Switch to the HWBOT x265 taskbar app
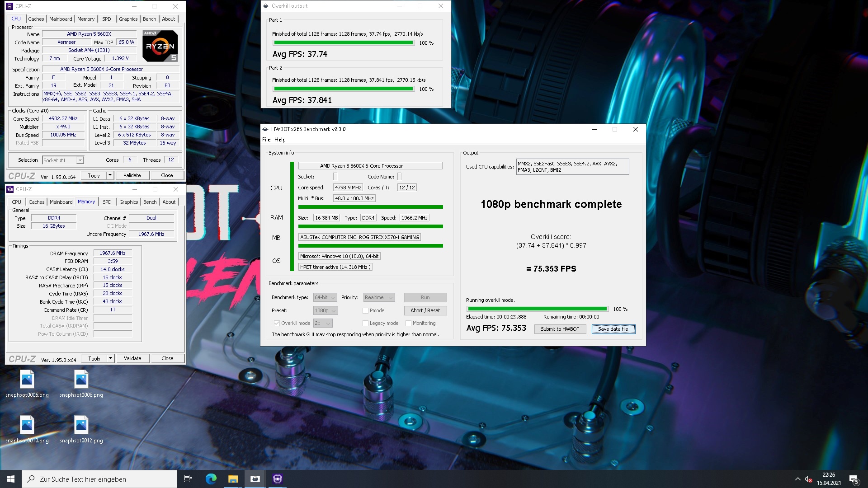 [x=255, y=479]
